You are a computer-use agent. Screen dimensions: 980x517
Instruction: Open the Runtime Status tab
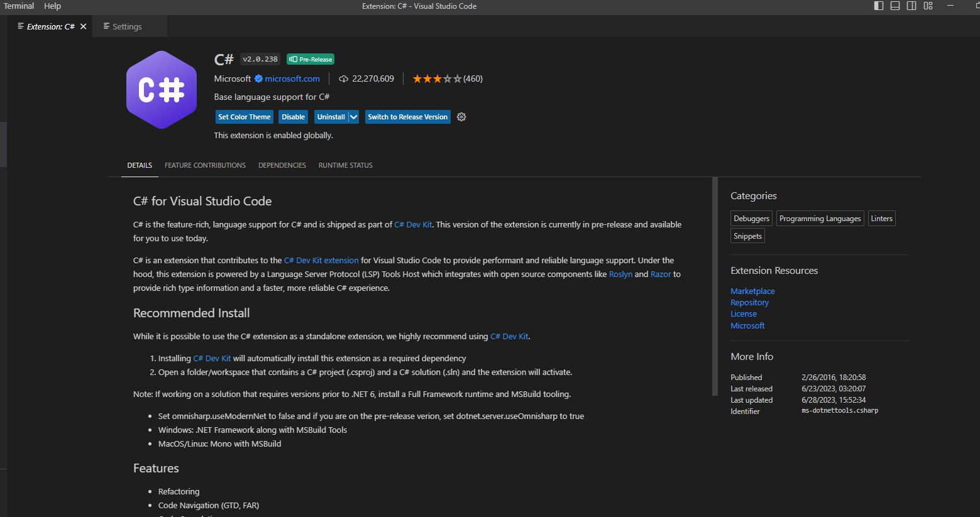coord(346,165)
